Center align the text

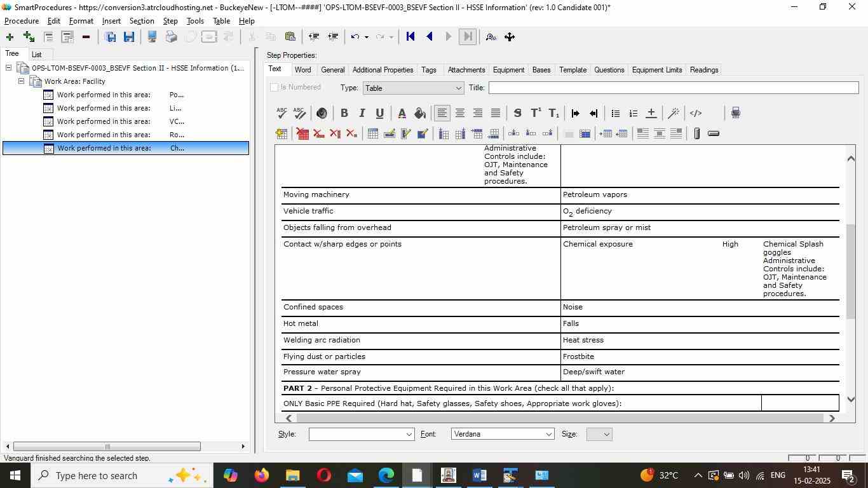point(460,113)
